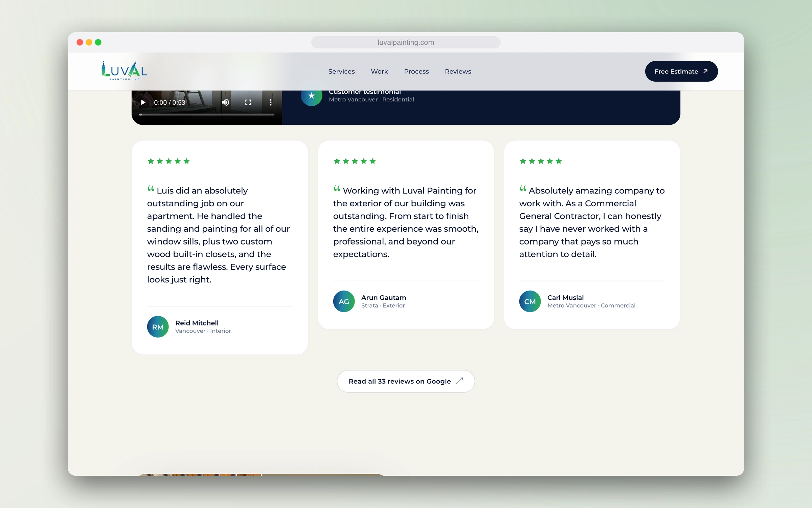This screenshot has width=812, height=508.
Task: Click the star badge beside Customer testimonial
Action: [x=311, y=96]
